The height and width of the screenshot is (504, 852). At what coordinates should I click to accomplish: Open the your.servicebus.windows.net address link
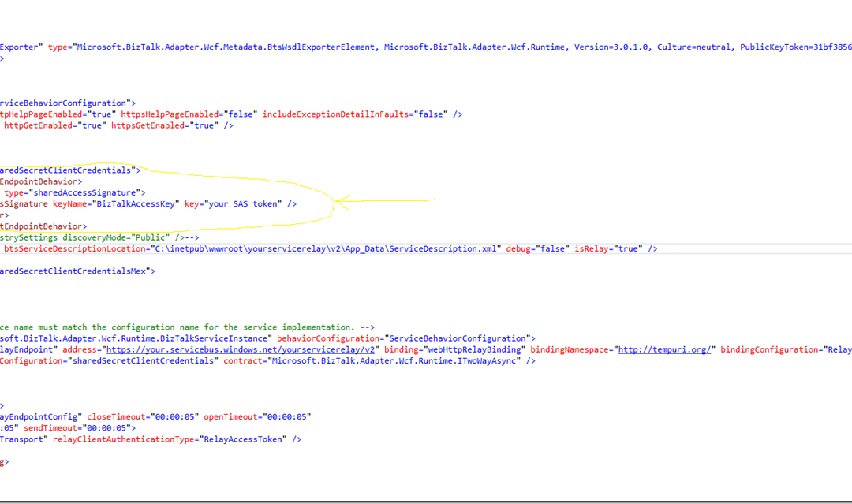click(241, 349)
